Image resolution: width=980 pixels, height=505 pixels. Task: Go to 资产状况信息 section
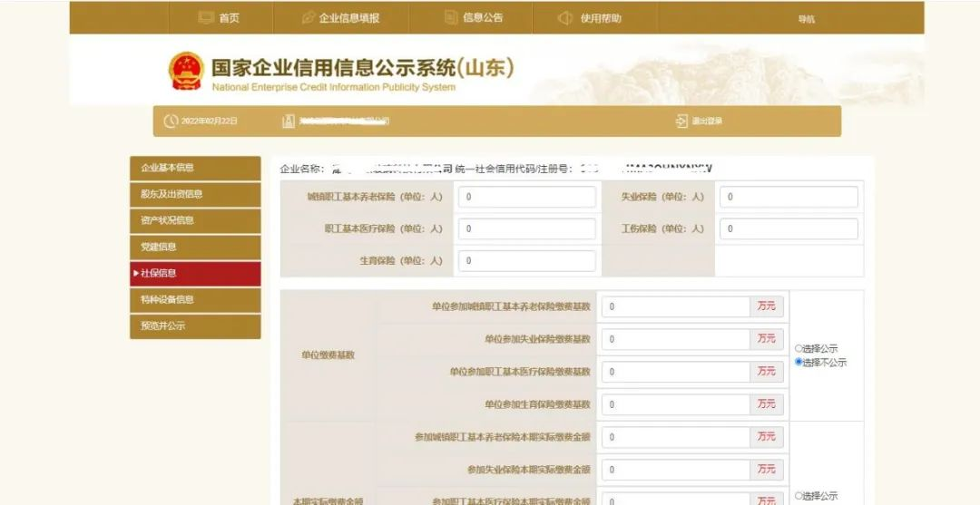(x=195, y=220)
